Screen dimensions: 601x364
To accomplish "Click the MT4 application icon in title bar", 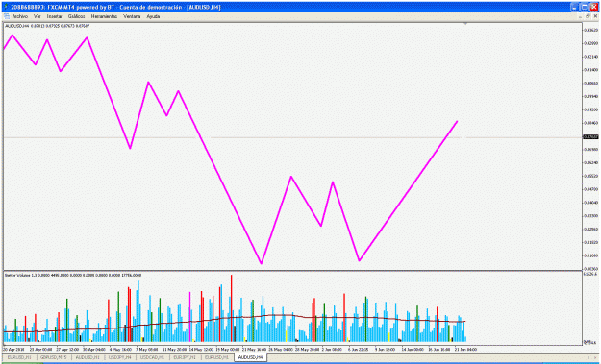I will [6, 7].
